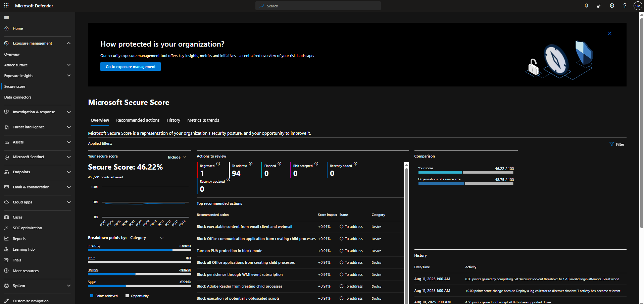
Task: Select status circle for Block Adobe Reader row
Action: (x=341, y=286)
